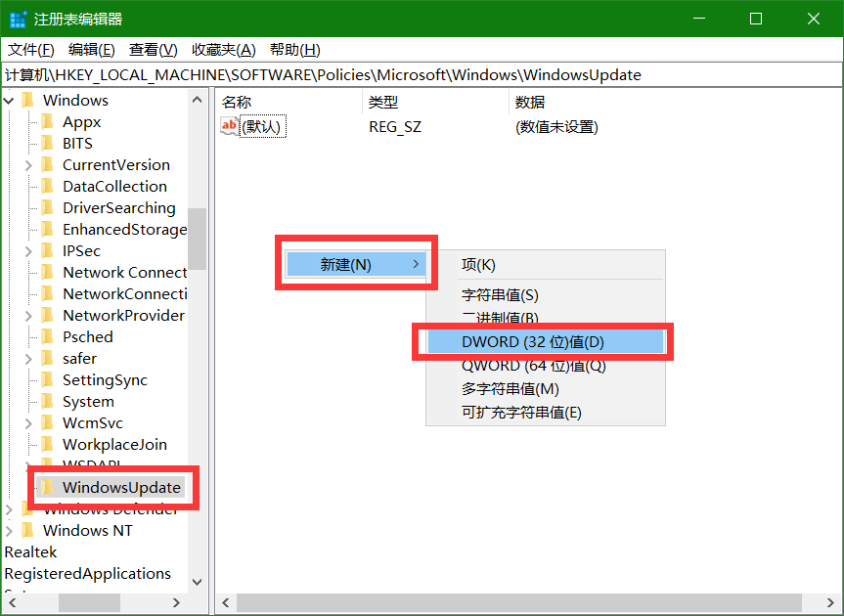Click the DataCollection folder icon
844x616 pixels.
[47, 186]
